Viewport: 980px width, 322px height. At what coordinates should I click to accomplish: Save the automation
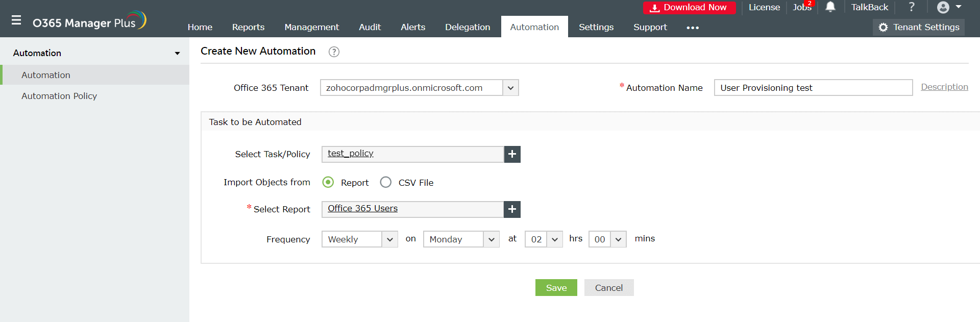tap(556, 288)
